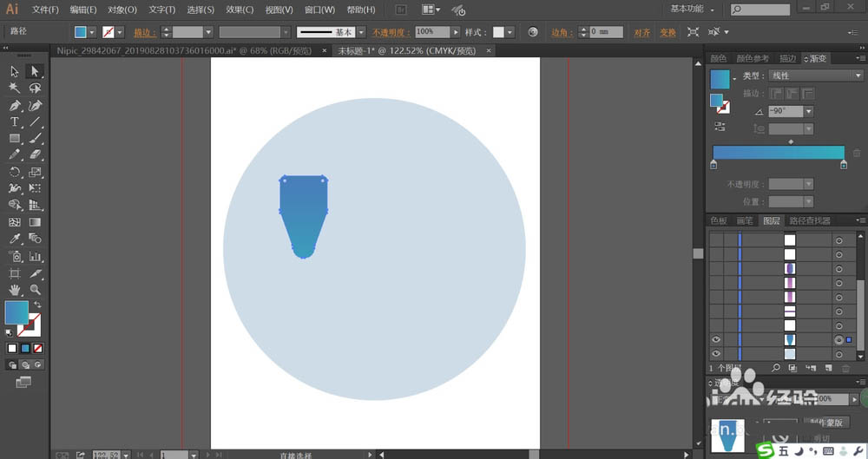
Task: Create new layer icon in Layers panel
Action: pyautogui.click(x=828, y=368)
